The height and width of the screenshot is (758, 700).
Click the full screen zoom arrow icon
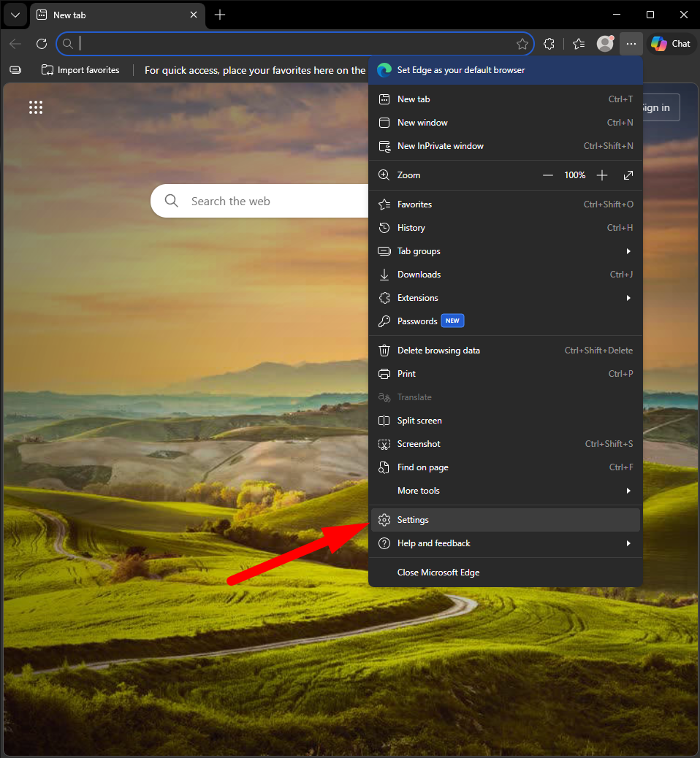(x=628, y=175)
